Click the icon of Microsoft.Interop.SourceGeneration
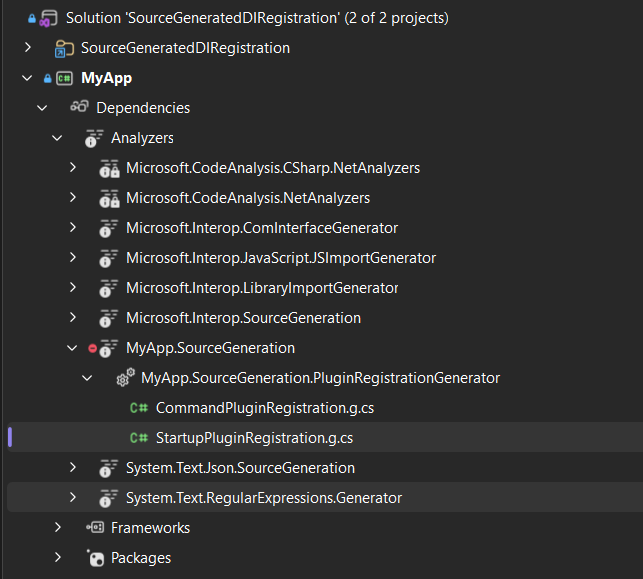Screen dimensions: 643x579 [109, 318]
